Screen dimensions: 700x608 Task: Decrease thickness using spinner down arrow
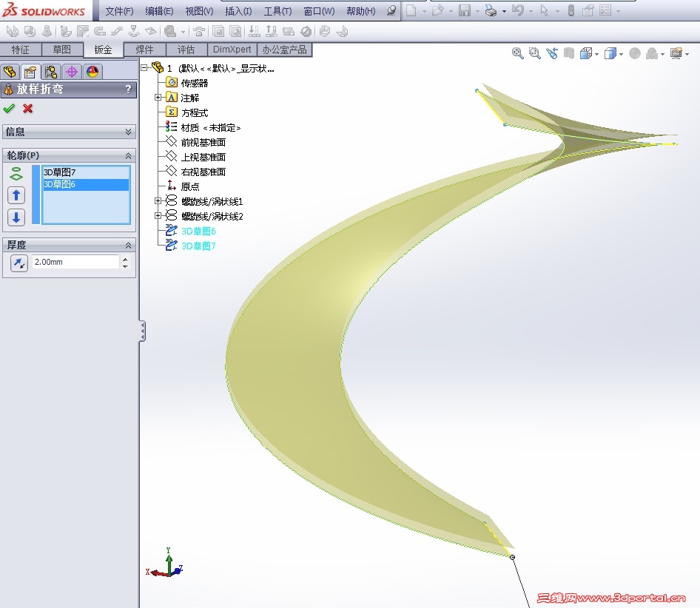point(126,266)
